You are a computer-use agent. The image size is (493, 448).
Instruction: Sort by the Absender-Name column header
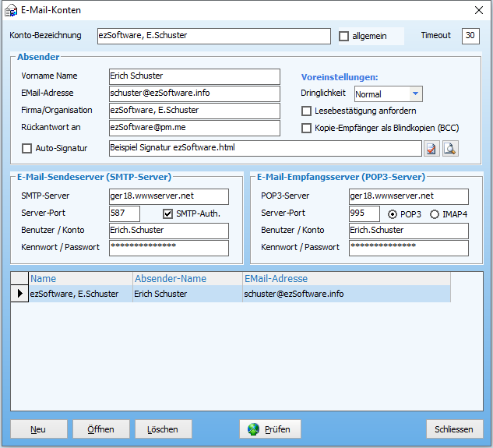click(186, 278)
